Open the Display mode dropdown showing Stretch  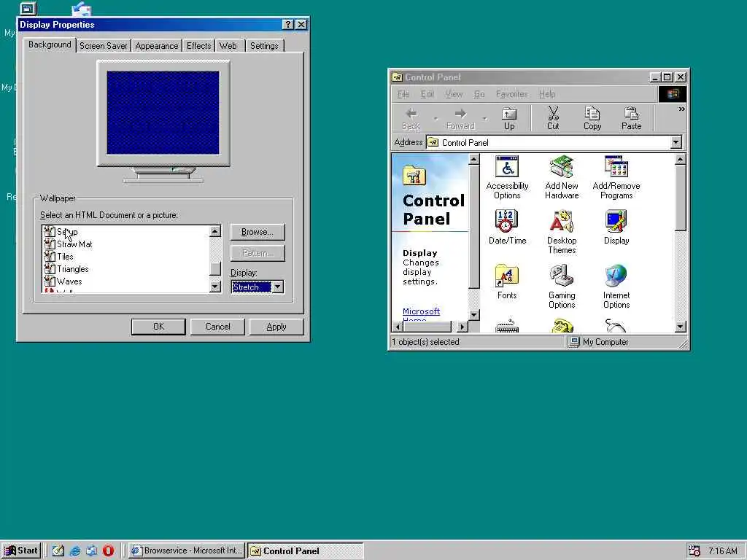[278, 287]
